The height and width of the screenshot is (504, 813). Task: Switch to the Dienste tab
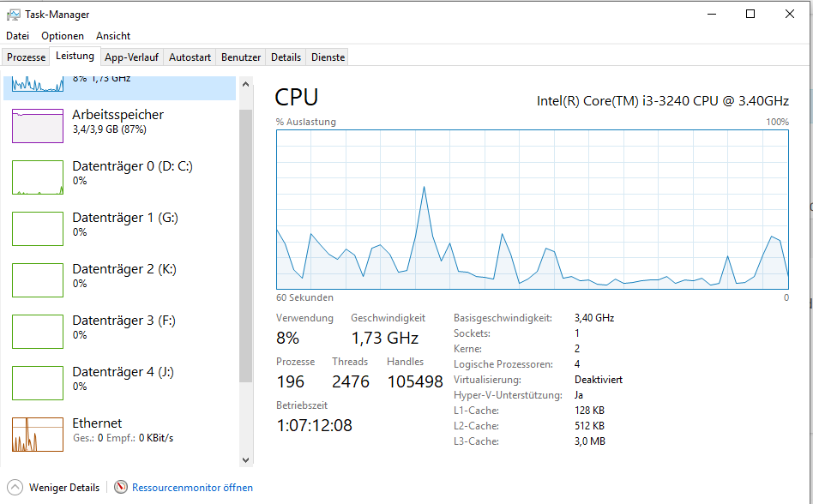pos(328,57)
